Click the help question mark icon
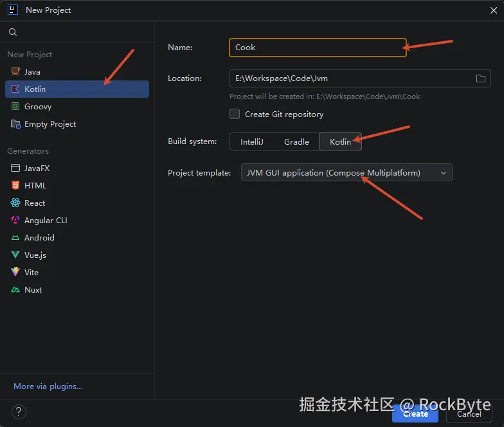 (19, 412)
